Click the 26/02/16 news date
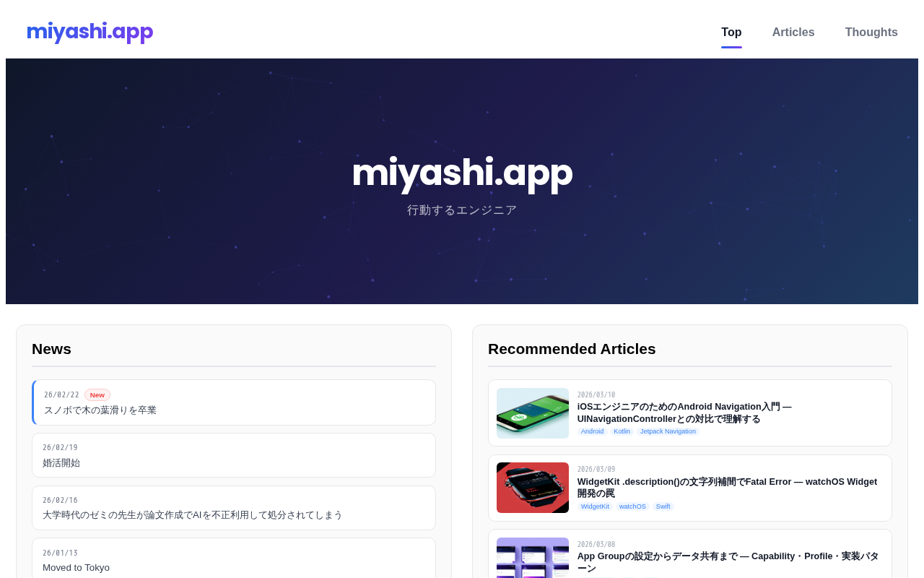 click(60, 501)
